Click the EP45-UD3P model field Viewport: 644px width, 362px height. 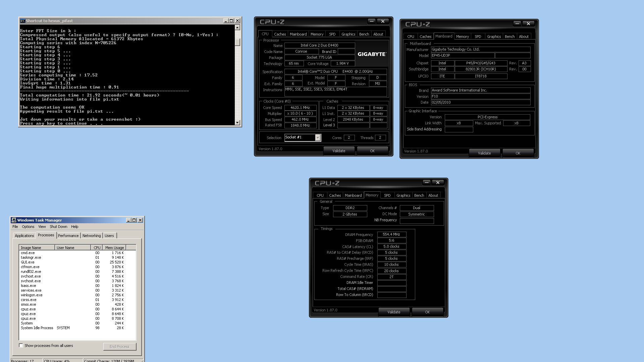(463, 56)
